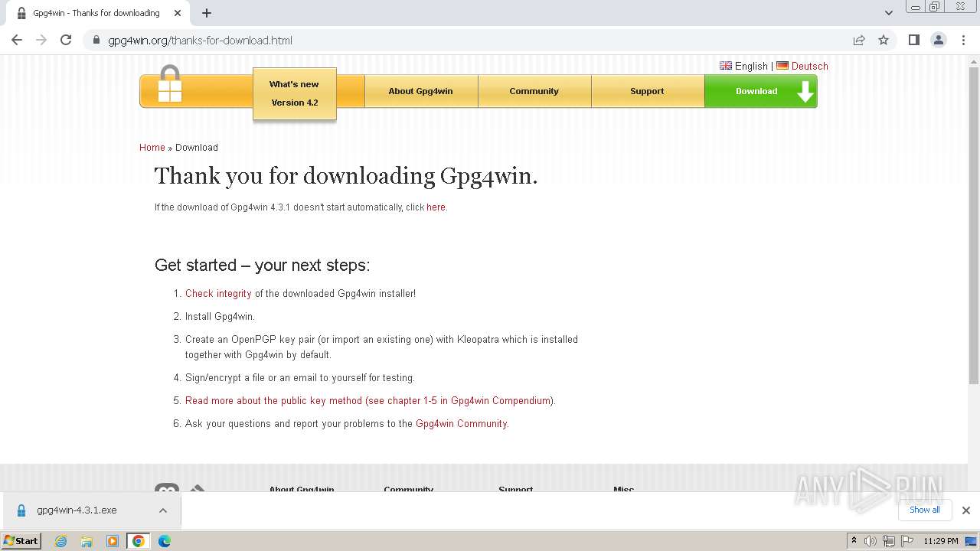Open the About Gpg4win menu
This screenshot has height=551, width=980.
(x=421, y=91)
